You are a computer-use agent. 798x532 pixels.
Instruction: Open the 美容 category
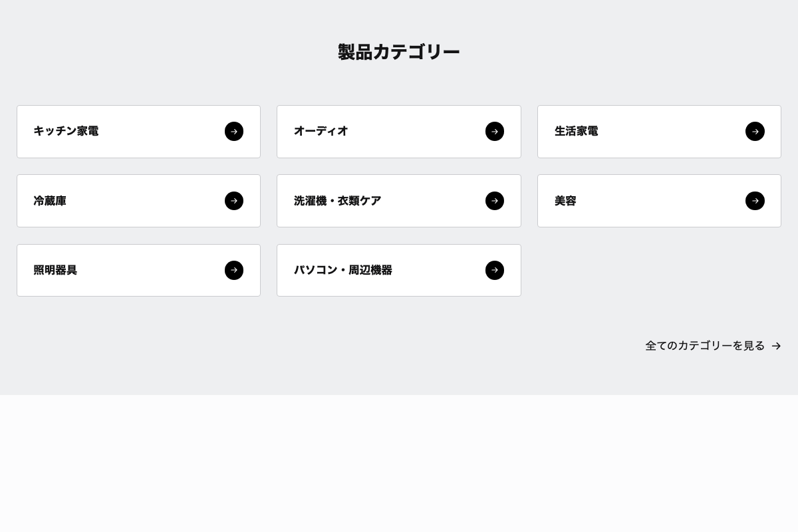point(659,200)
